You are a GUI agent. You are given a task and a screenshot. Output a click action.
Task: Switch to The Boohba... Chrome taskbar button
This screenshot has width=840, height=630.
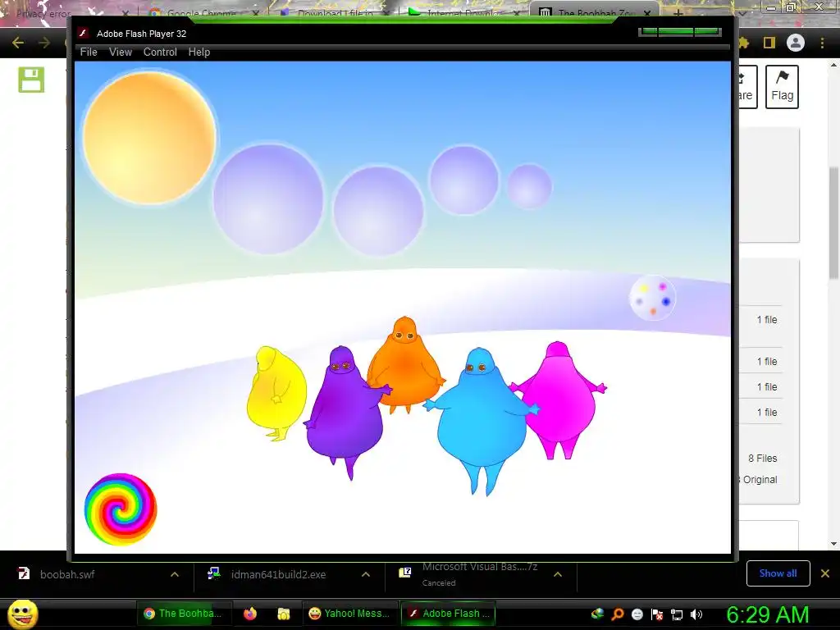(x=184, y=614)
